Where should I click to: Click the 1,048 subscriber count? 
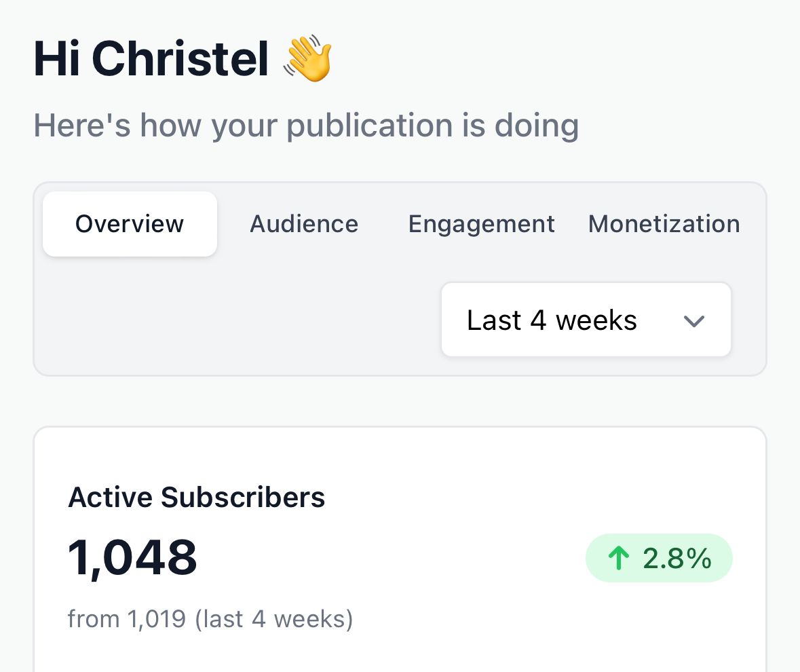(133, 558)
